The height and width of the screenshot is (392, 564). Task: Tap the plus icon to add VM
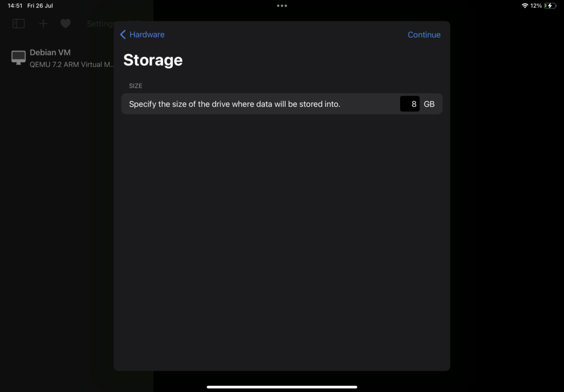43,24
